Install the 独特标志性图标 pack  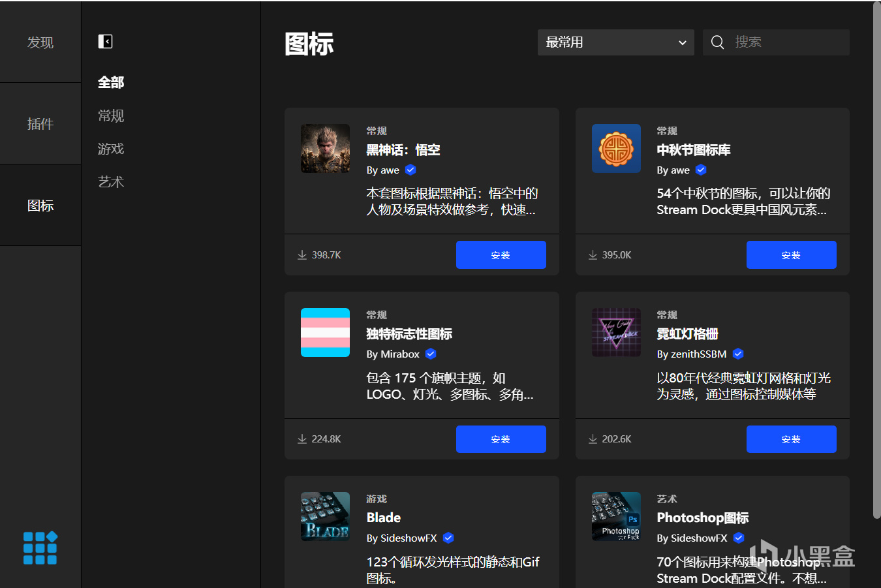501,439
